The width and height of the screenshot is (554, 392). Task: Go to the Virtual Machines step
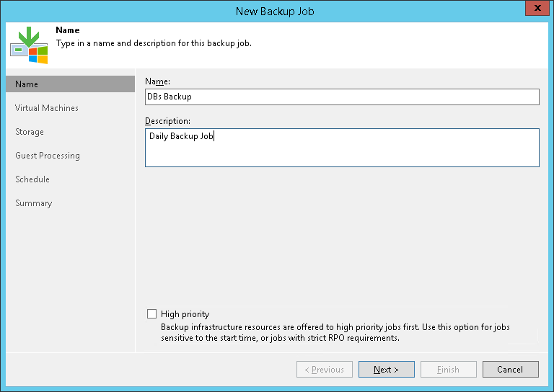47,108
